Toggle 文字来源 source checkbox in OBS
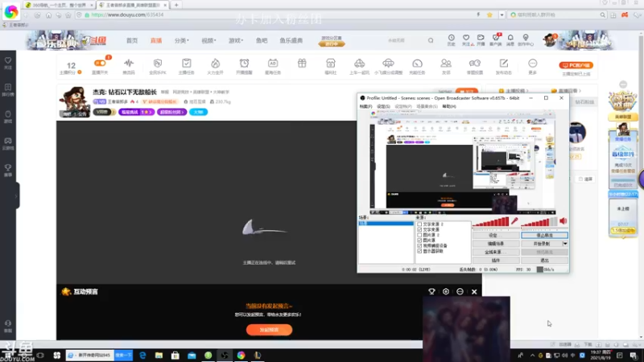Viewport: 644px width, 362px height. point(419,229)
